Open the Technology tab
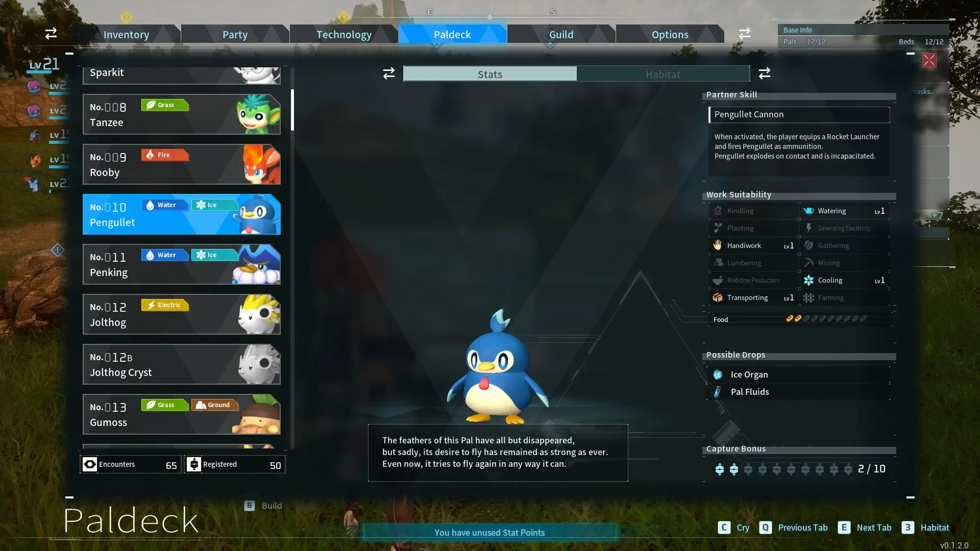Screen dimensions: 980x551 (x=344, y=35)
